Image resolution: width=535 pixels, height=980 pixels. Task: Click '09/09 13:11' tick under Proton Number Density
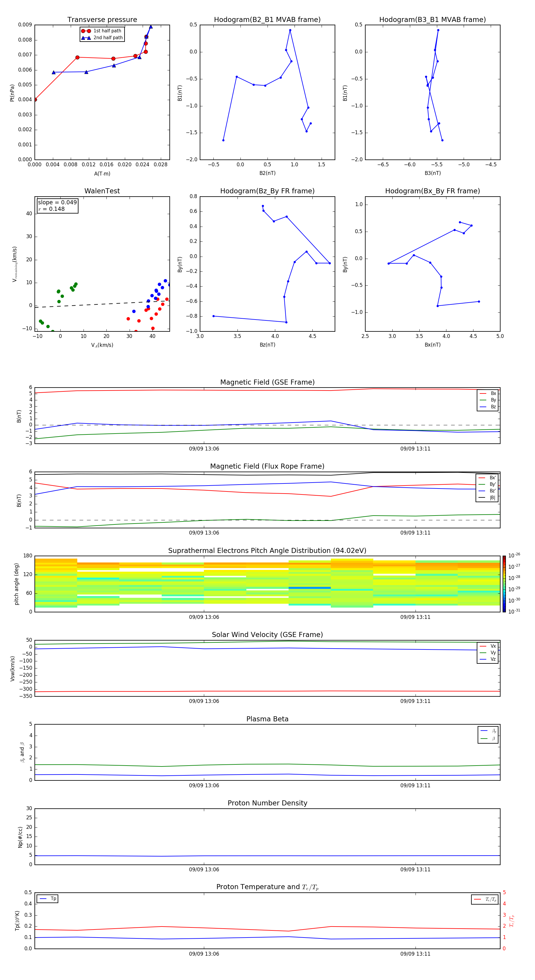(x=416, y=870)
